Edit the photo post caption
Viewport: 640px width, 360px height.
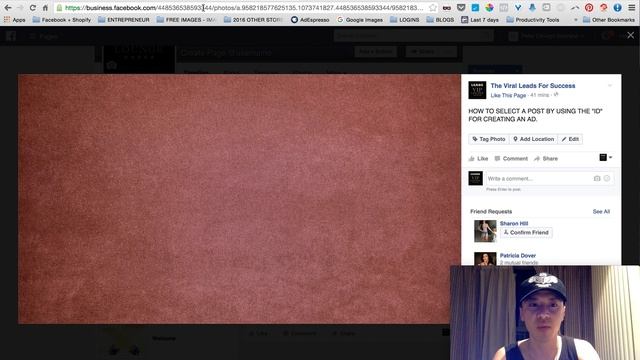coord(570,139)
